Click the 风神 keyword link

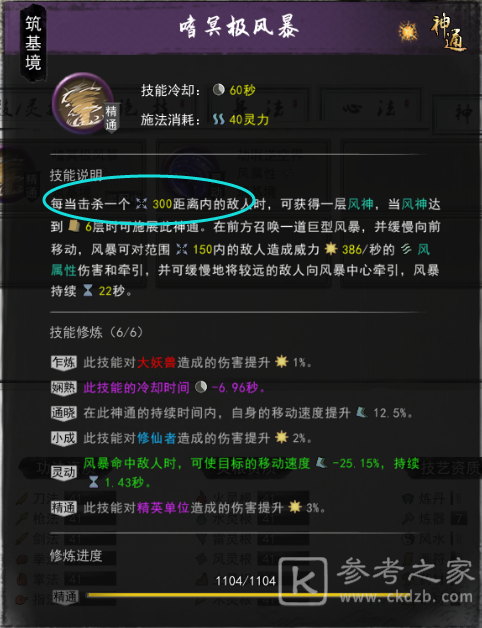pos(360,204)
